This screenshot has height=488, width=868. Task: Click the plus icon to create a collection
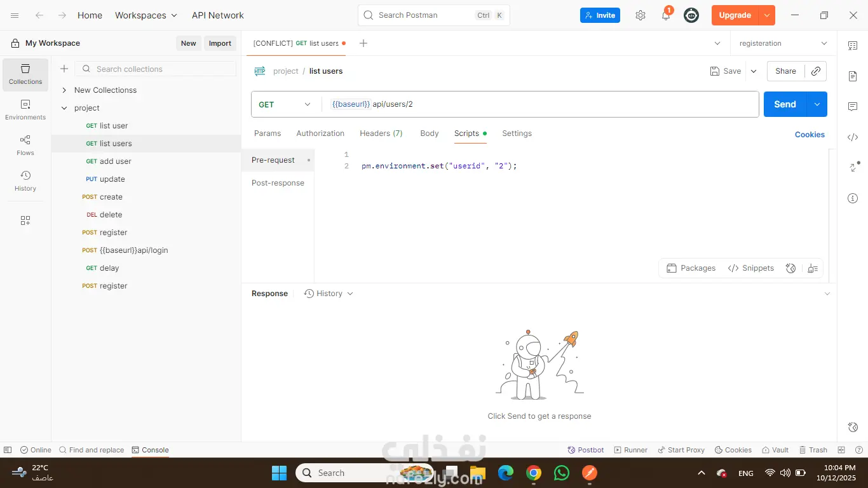[x=64, y=69]
